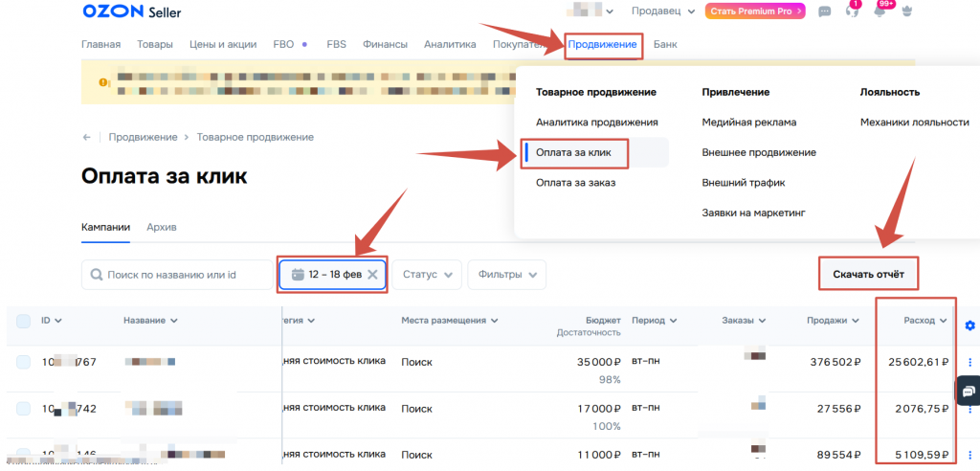Switch to the Архив tab
Viewport: 980px width, 471px height.
[x=161, y=227]
